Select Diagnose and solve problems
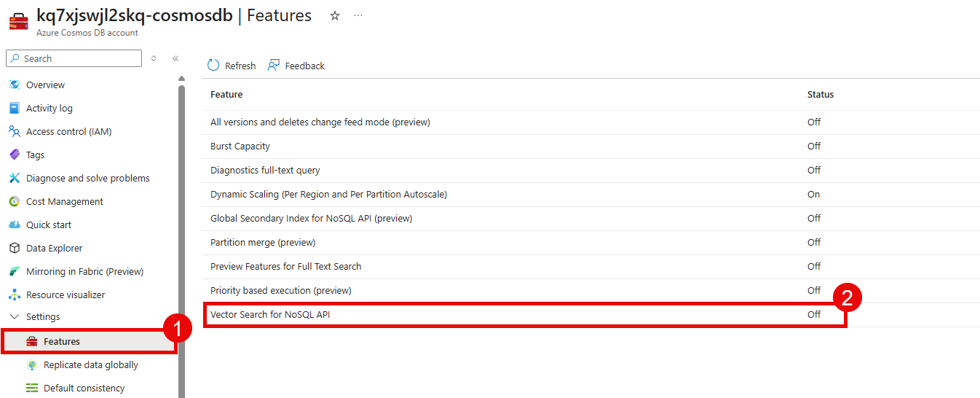The height and width of the screenshot is (398, 980). 90,178
